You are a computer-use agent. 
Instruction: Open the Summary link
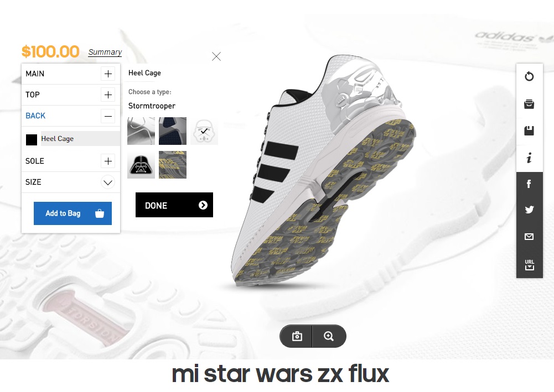click(105, 52)
